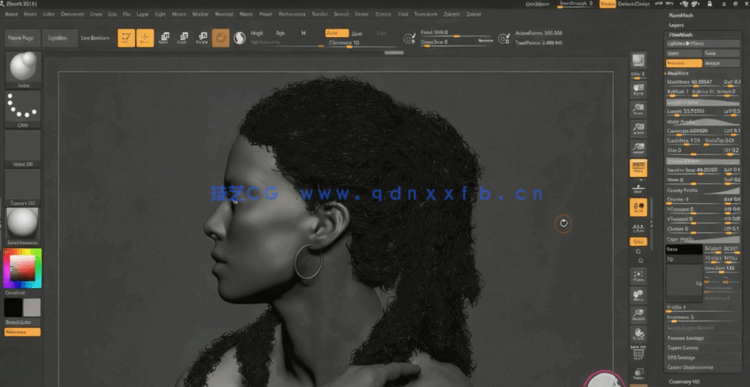Activate Edit mode button on top shelf
Image resolution: width=750 pixels, height=387 pixels.
(x=126, y=38)
